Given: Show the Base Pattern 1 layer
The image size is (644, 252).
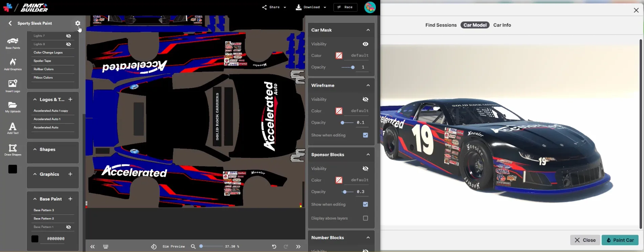Looking at the screenshot, I should 68,227.
